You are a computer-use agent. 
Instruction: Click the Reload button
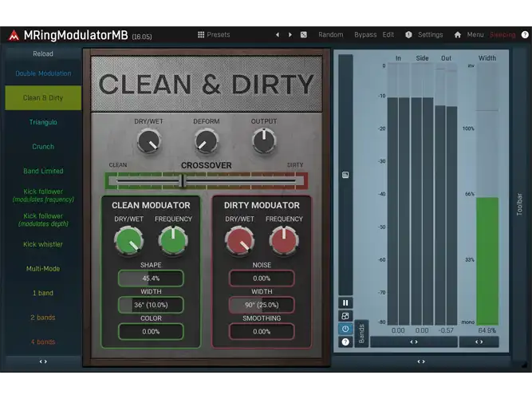(43, 53)
